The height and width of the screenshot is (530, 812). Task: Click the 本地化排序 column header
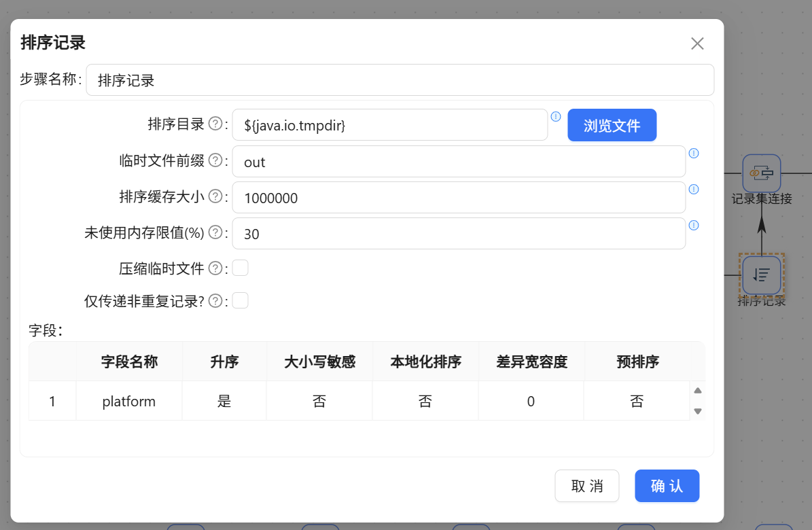(425, 361)
